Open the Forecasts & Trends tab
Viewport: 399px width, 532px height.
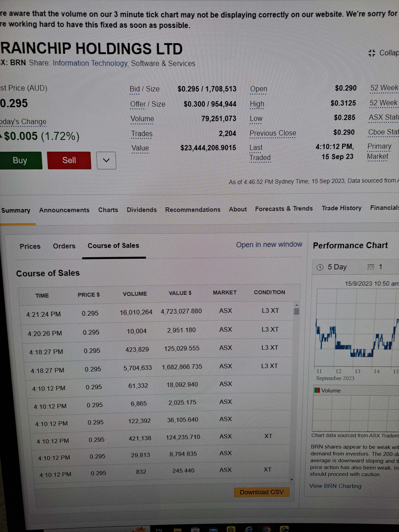[284, 209]
